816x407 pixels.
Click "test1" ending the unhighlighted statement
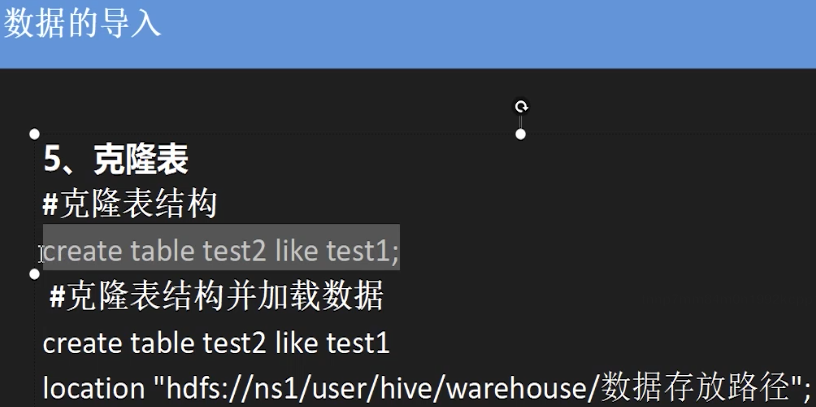358,343
